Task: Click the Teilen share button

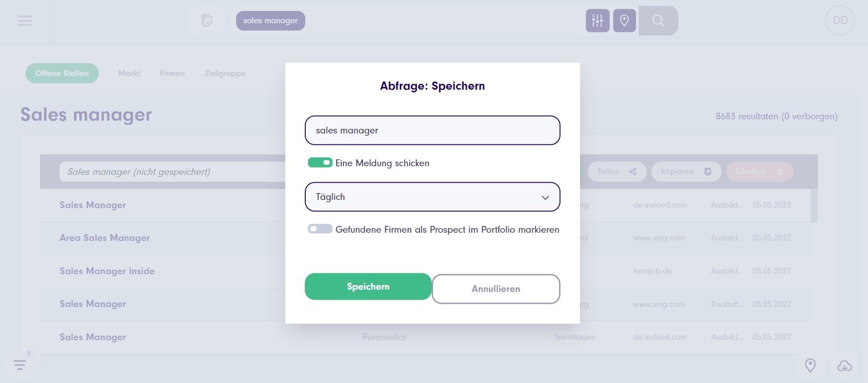Action: (616, 172)
